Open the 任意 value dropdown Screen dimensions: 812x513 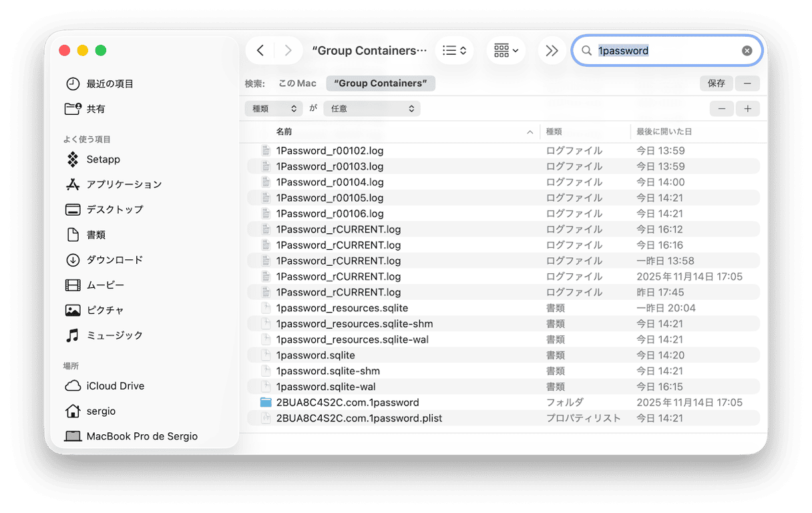(372, 108)
